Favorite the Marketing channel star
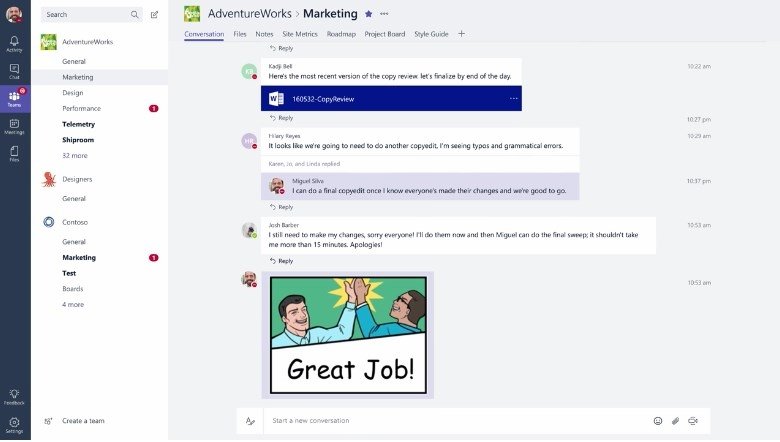This screenshot has height=442, width=780. (369, 14)
